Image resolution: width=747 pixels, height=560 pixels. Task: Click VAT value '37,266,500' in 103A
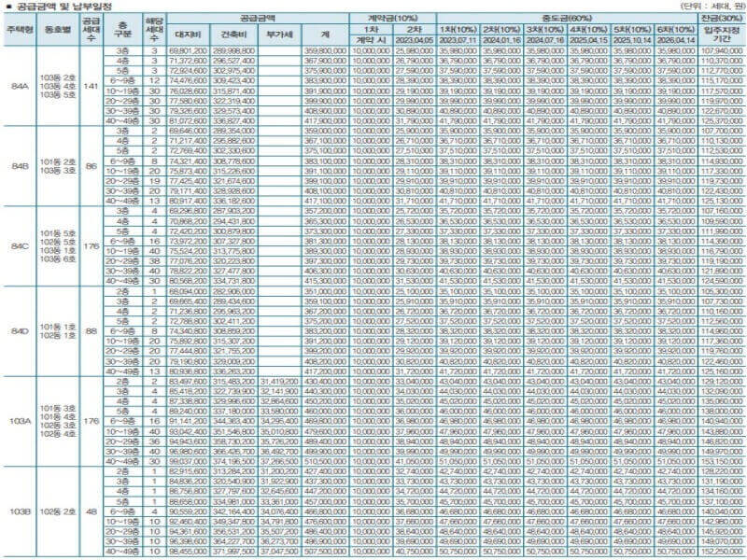pyautogui.click(x=279, y=461)
